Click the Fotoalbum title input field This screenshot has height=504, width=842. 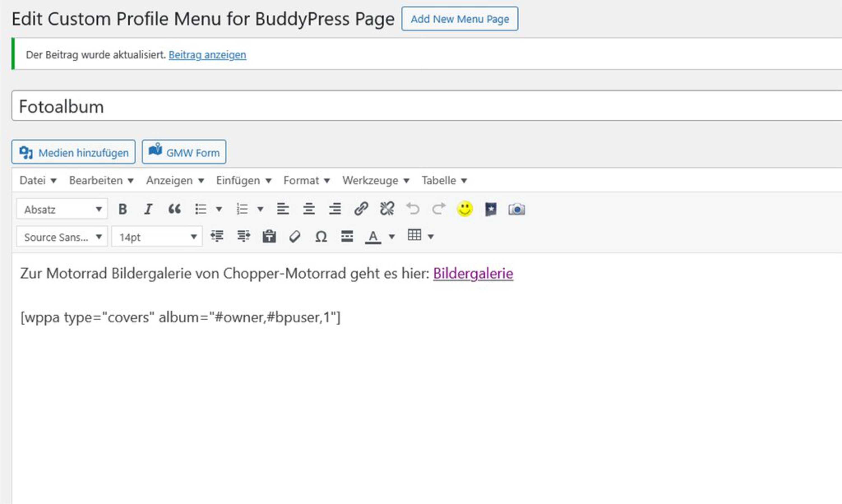click(408, 106)
